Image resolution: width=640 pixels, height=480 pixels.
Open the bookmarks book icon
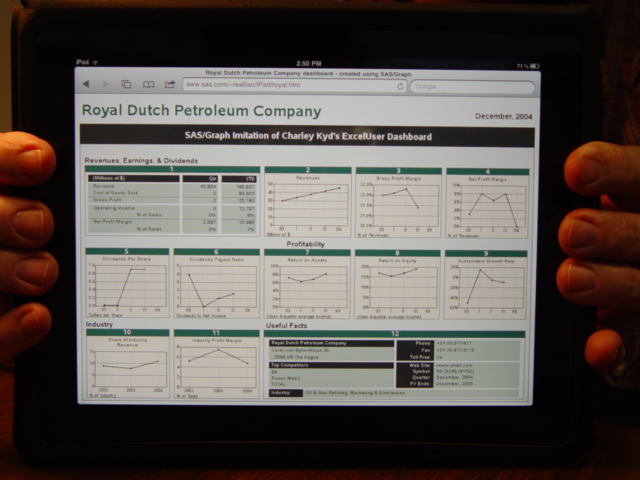149,84
